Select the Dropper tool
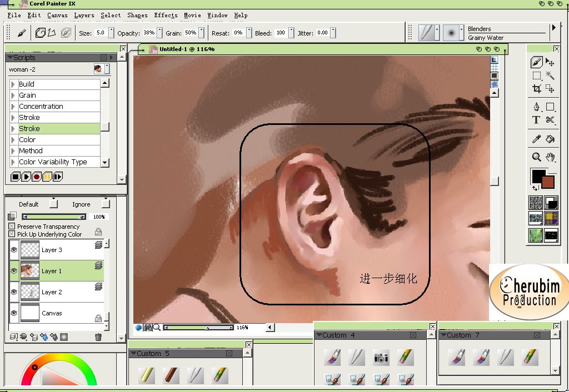 click(536, 138)
